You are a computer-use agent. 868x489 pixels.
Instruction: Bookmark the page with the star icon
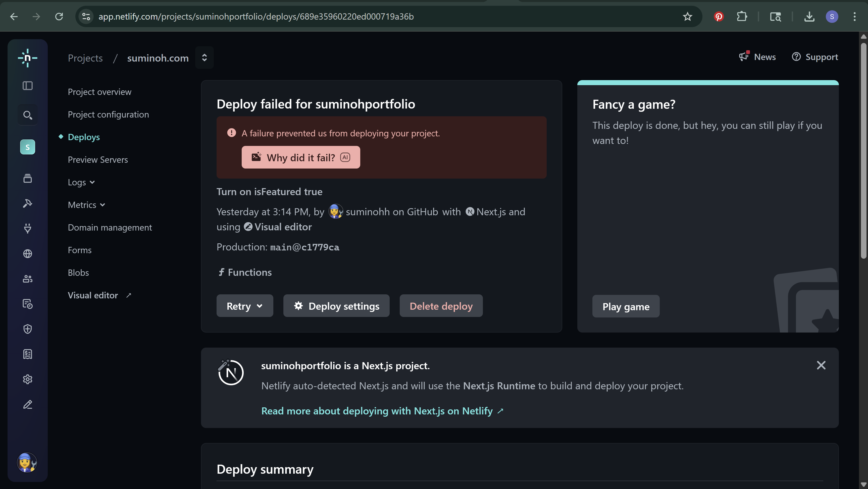[x=687, y=17]
